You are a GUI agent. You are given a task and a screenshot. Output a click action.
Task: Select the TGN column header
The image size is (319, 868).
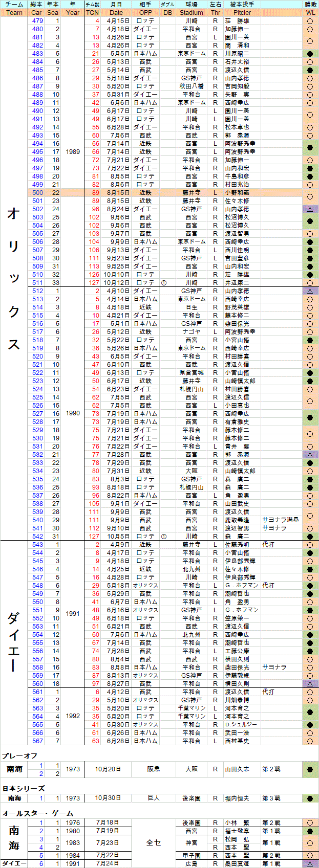(x=93, y=12)
